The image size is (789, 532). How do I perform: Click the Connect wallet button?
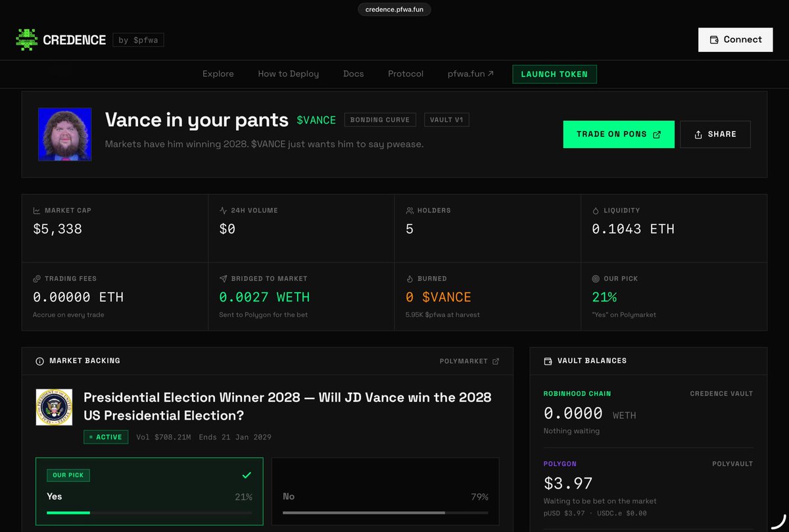coord(736,39)
